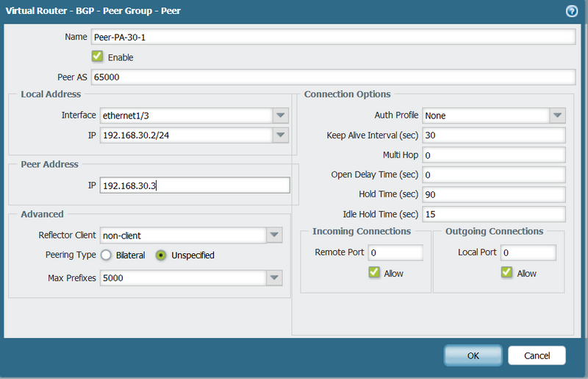Screen dimensions: 588x379
Task: Open the Auth Profile dropdown
Action: (x=557, y=116)
